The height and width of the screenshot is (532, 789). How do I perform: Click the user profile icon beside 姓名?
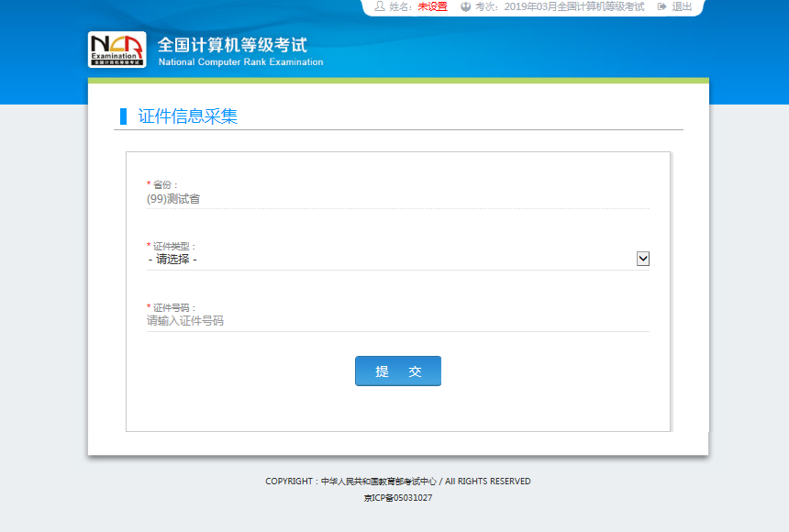(380, 6)
